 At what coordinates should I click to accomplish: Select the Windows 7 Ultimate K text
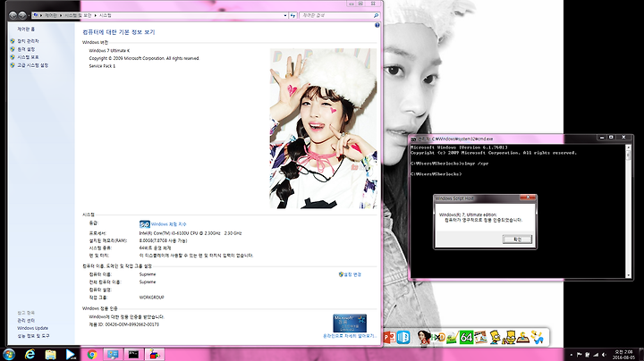pos(109,50)
